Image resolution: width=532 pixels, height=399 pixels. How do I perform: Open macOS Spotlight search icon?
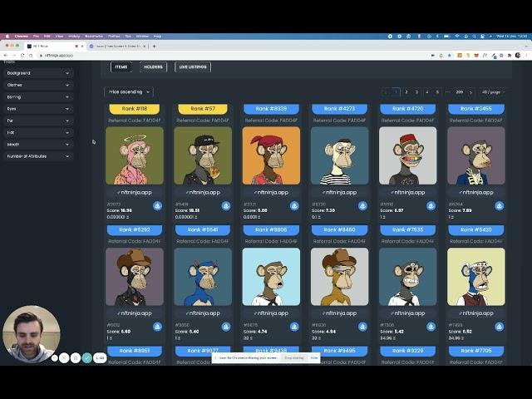(x=474, y=37)
